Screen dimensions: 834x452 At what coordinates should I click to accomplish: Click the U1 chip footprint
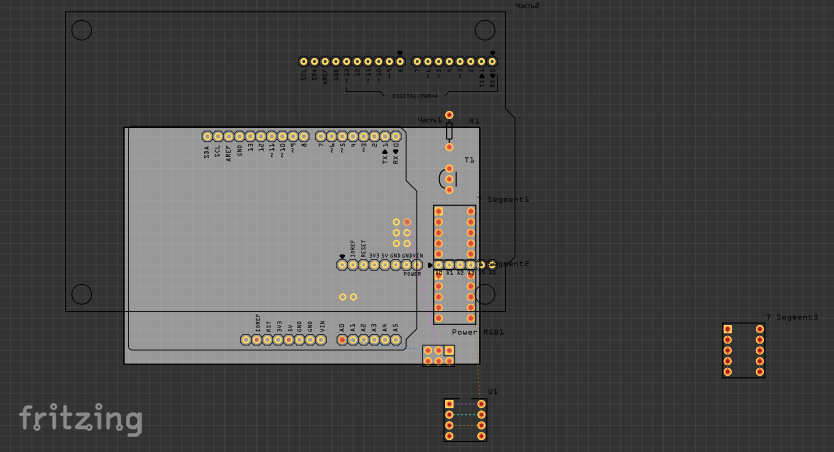point(465,420)
